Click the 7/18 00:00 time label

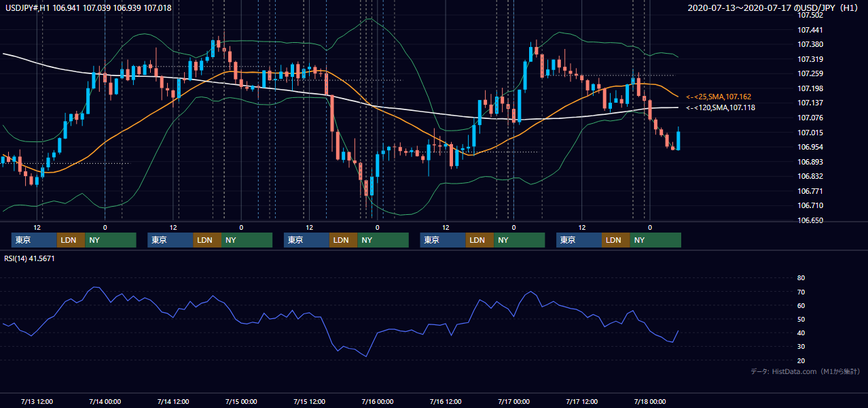click(x=650, y=401)
